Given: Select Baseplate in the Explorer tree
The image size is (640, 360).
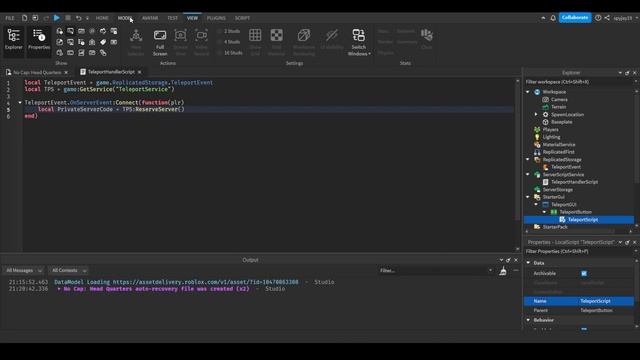Looking at the screenshot, I should [x=561, y=122].
